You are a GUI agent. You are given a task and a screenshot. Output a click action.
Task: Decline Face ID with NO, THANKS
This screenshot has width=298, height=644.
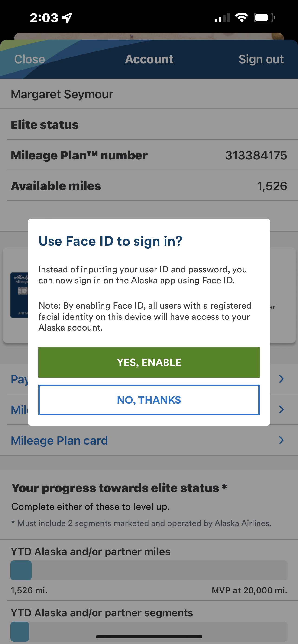pos(149,400)
